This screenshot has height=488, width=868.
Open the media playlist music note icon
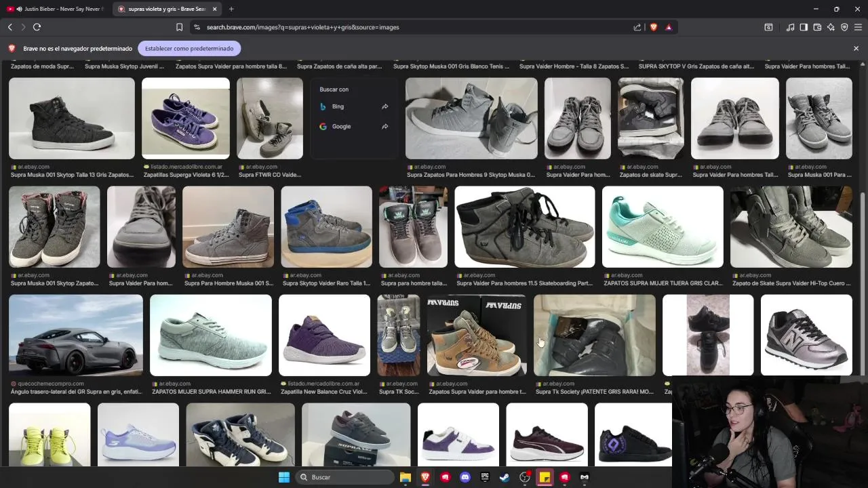(x=790, y=27)
